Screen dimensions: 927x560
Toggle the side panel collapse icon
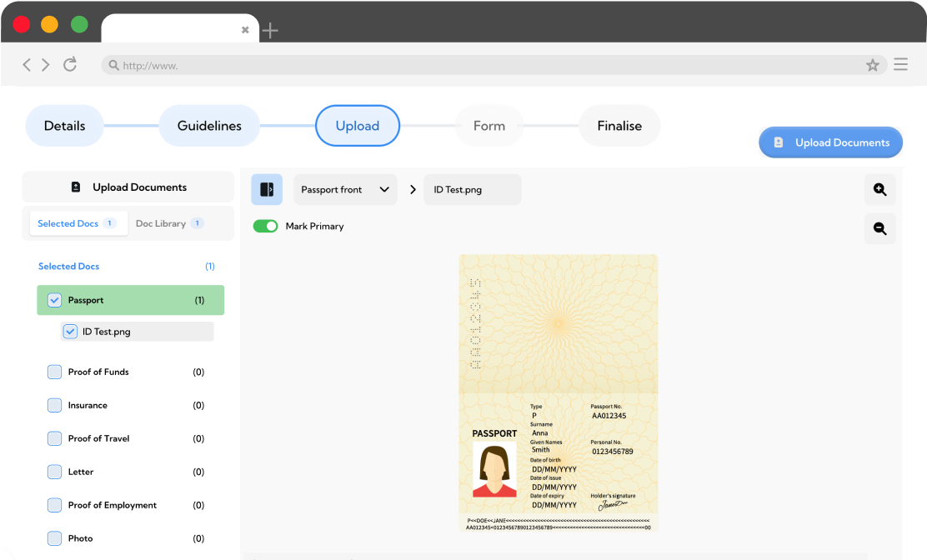(267, 189)
